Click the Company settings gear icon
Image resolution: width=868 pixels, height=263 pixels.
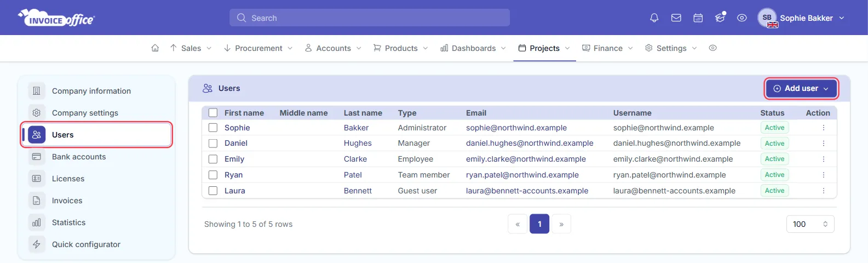tap(37, 113)
